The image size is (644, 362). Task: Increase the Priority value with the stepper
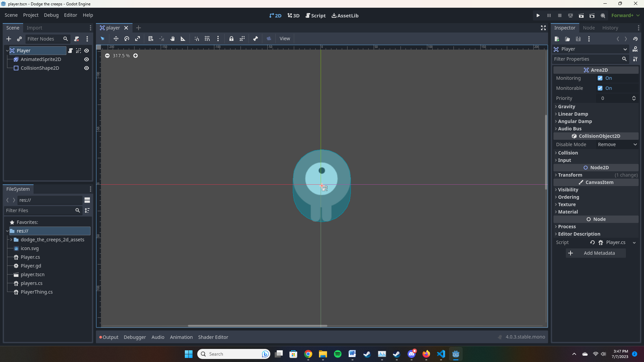point(634,97)
